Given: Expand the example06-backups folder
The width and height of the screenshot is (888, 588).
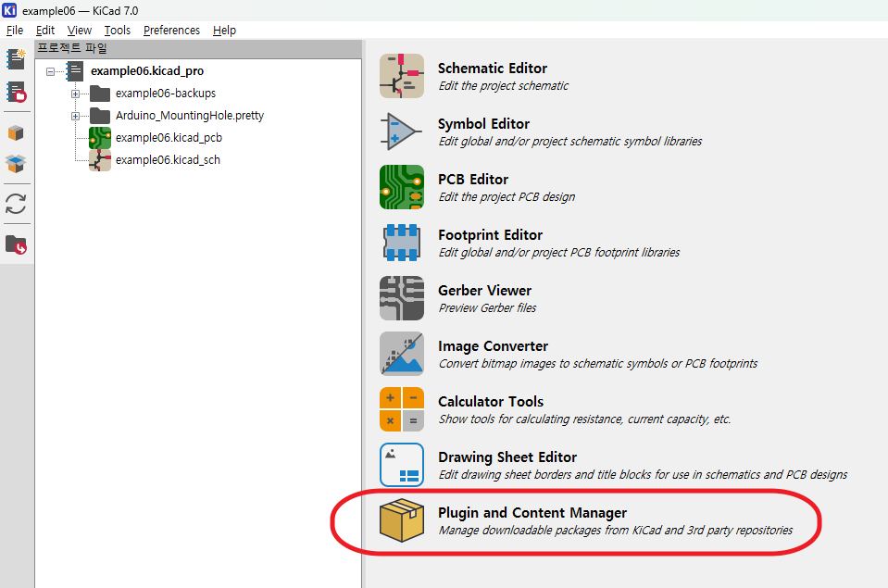Looking at the screenshot, I should pos(75,94).
